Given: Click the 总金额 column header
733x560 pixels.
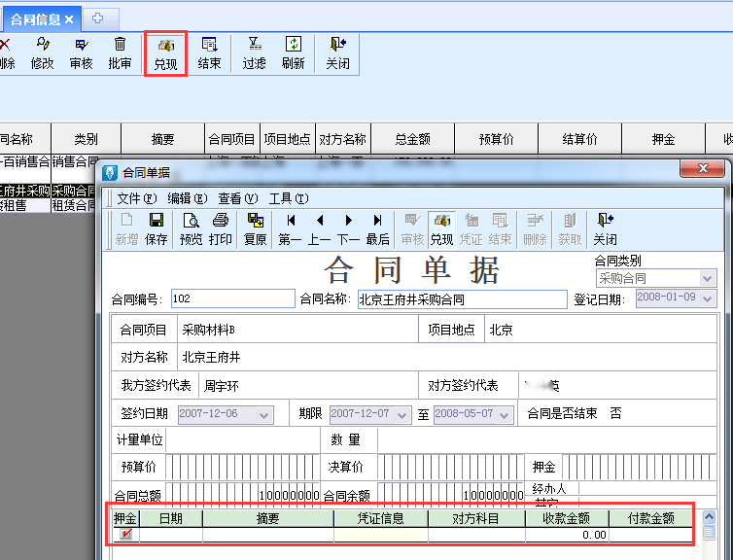Looking at the screenshot, I should (x=413, y=140).
